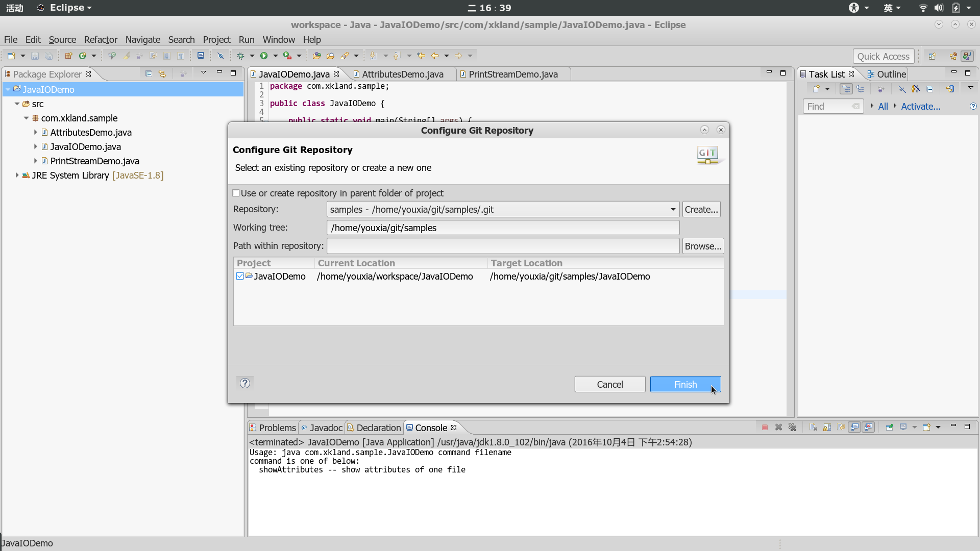The width and height of the screenshot is (980, 551).
Task: Click the Open Console icon
Action: 926,427
